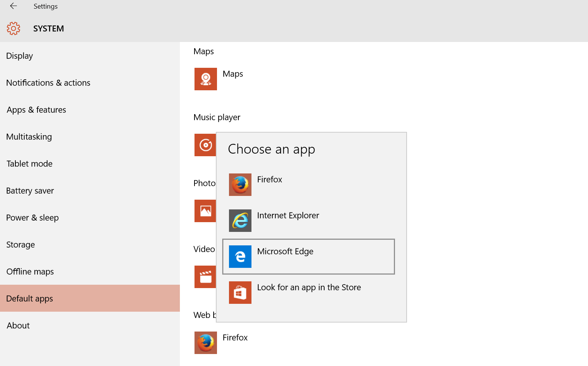
Task: Select Microsoft Edge label as browser
Action: 285,252
